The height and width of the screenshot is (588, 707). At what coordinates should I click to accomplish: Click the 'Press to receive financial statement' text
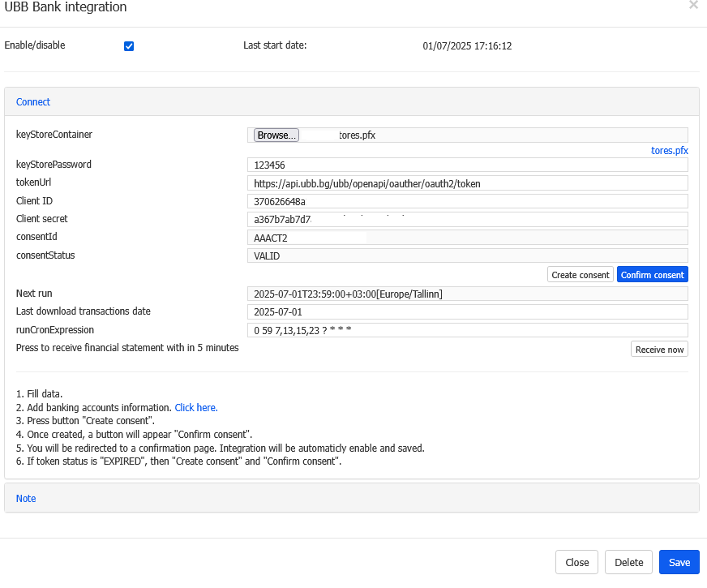pyautogui.click(x=127, y=348)
